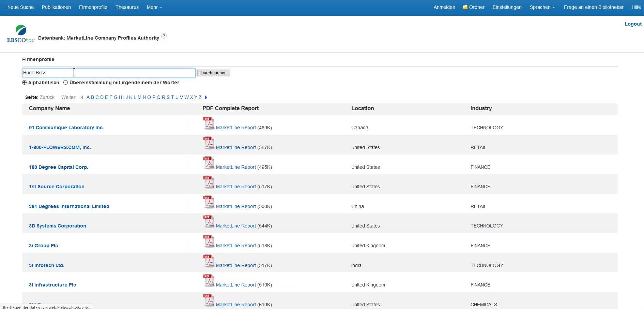The height and width of the screenshot is (309, 644).
Task: Open the 01 Communique Laboratory Inc. profile
Action: point(66,128)
